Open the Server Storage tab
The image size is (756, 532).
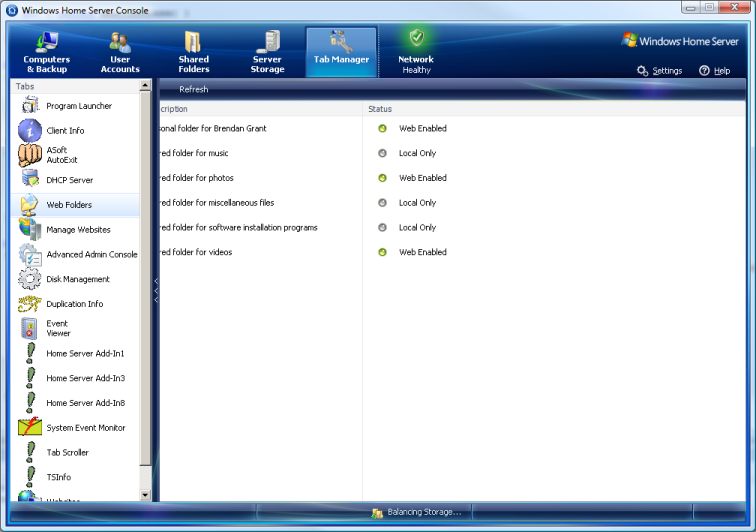click(268, 52)
